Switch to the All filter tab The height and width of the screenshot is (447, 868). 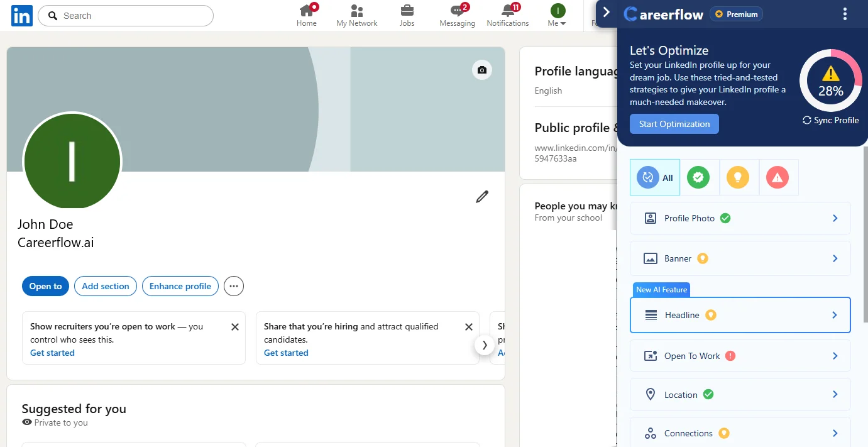tap(654, 177)
